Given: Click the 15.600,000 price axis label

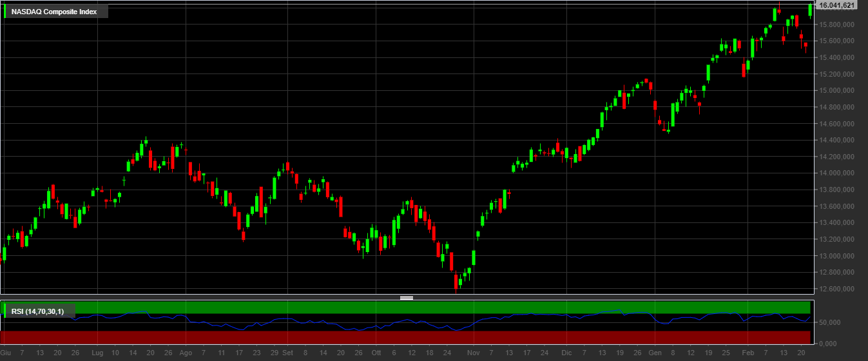Looking at the screenshot, I should 836,41.
